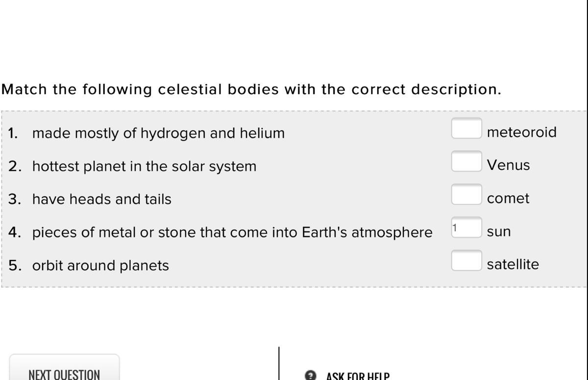Click the sun label
Screen dimensions: 588x380
click(498, 232)
